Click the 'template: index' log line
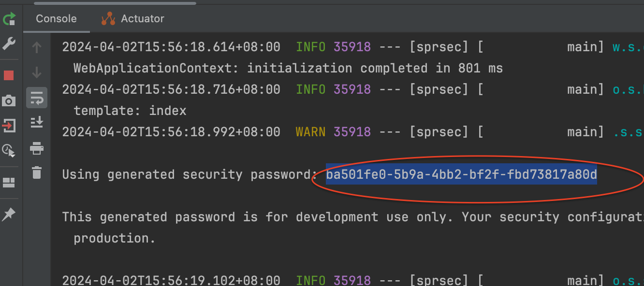 [x=130, y=111]
